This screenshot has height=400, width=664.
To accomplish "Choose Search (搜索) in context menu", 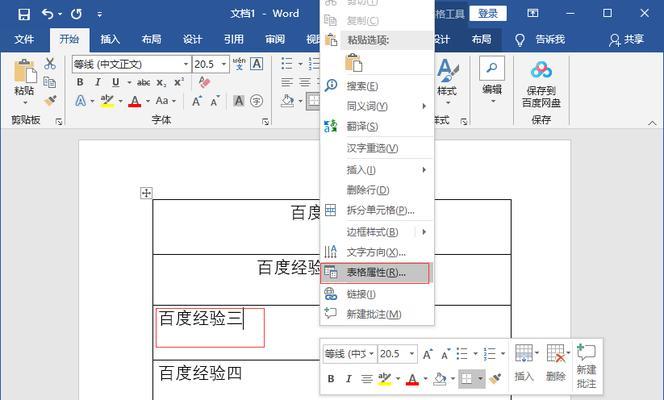I will tap(377, 86).
